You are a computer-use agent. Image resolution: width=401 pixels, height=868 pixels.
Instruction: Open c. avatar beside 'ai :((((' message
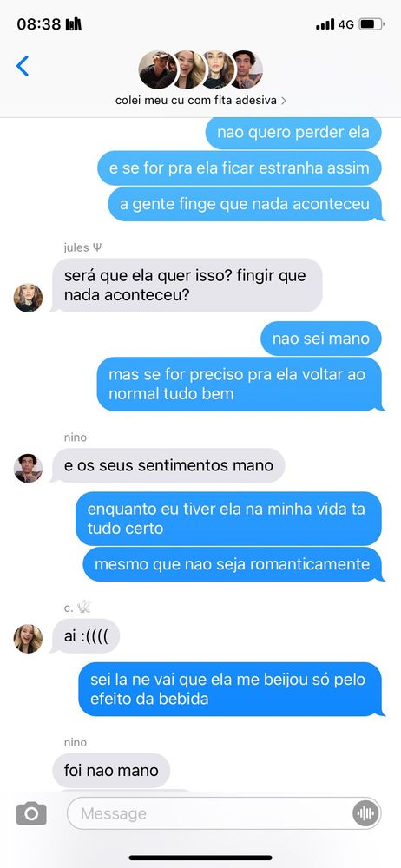tap(29, 639)
